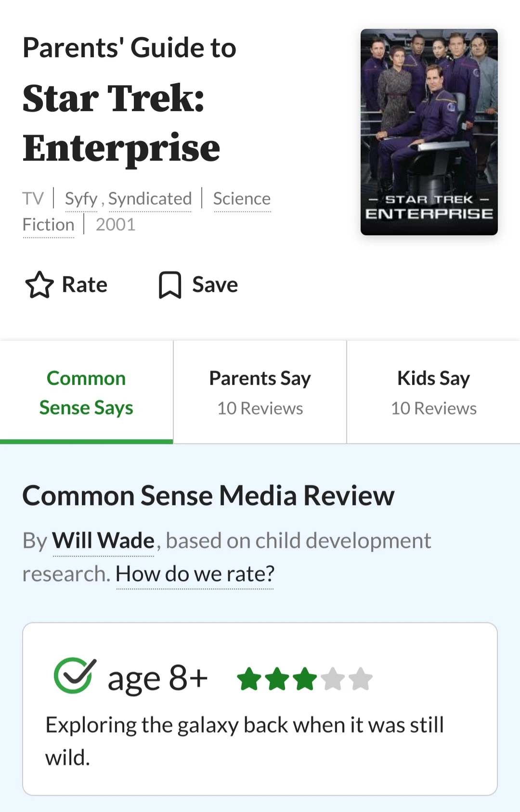This screenshot has width=520, height=812.
Task: Click the 'Save' text label
Action: (x=215, y=285)
